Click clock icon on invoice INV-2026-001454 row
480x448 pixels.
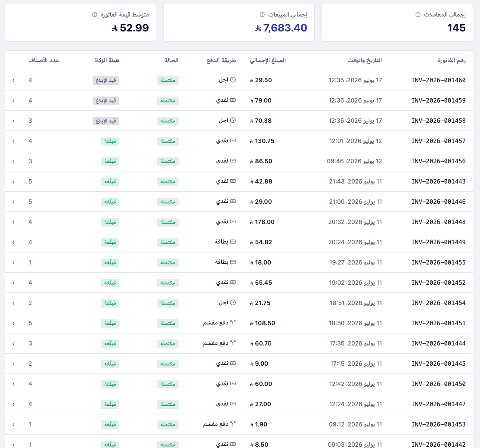[x=233, y=302]
